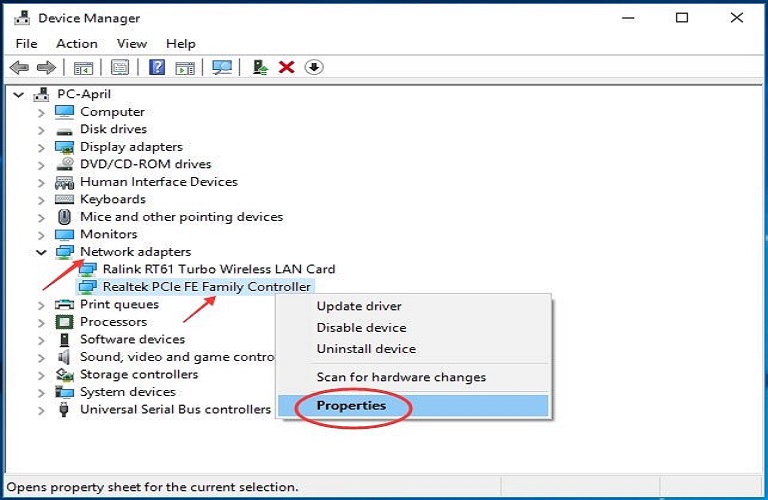The width and height of the screenshot is (768, 500).
Task: Open the Action menu
Action: 77,43
